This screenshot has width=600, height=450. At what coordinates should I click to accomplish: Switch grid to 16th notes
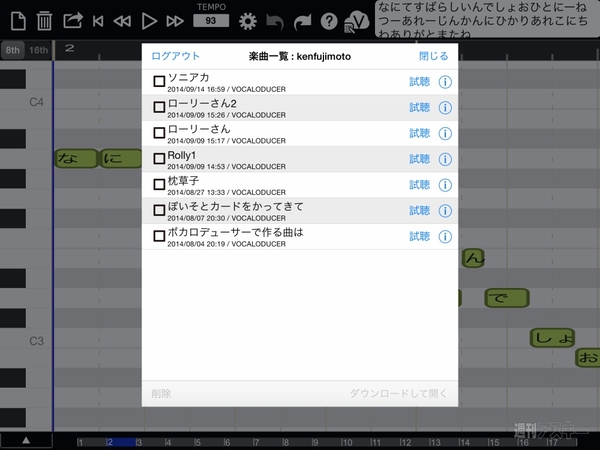(x=38, y=50)
